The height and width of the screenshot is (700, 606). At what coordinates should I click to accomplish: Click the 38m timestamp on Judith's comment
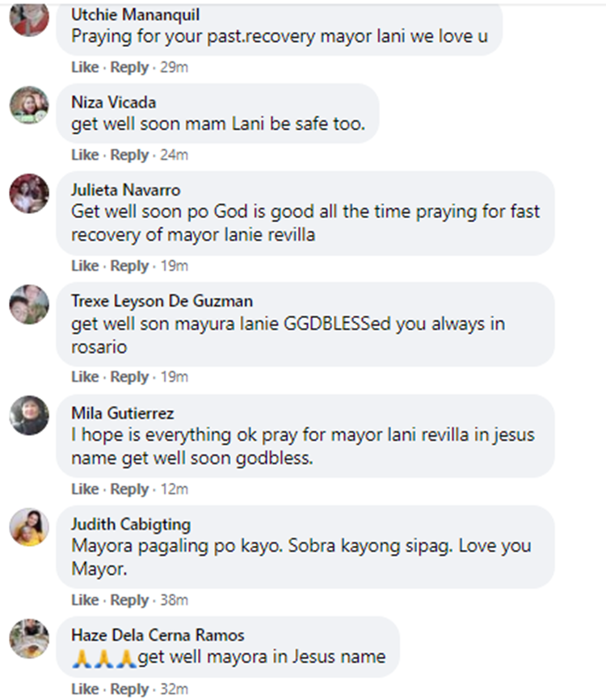(174, 601)
